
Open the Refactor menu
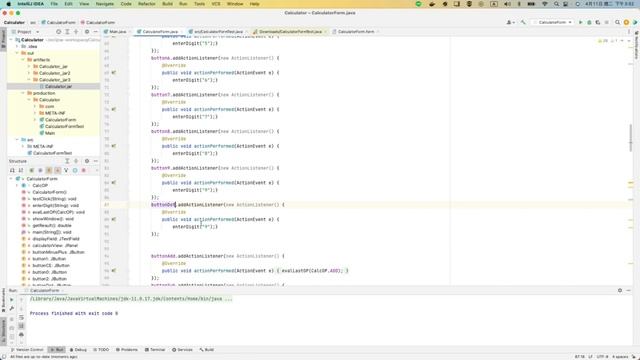coord(147,4)
